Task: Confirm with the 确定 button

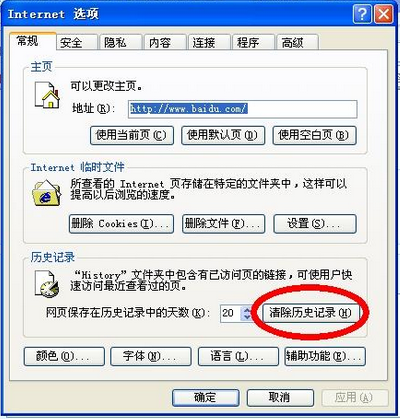Action: [x=206, y=398]
